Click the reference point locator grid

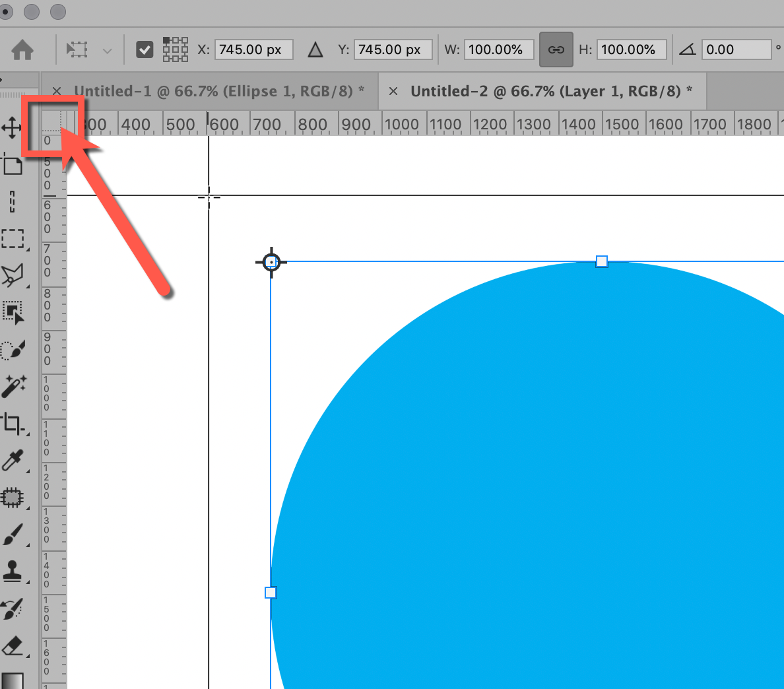coord(175,49)
